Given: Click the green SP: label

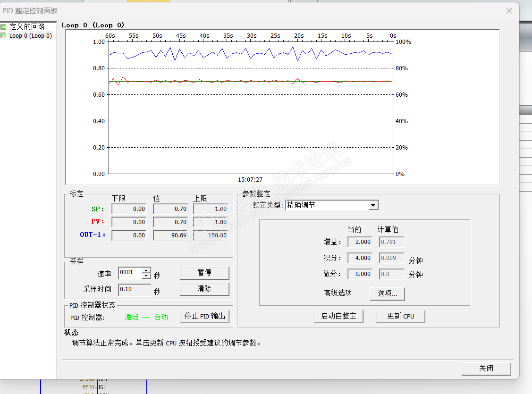Looking at the screenshot, I should tap(98, 209).
